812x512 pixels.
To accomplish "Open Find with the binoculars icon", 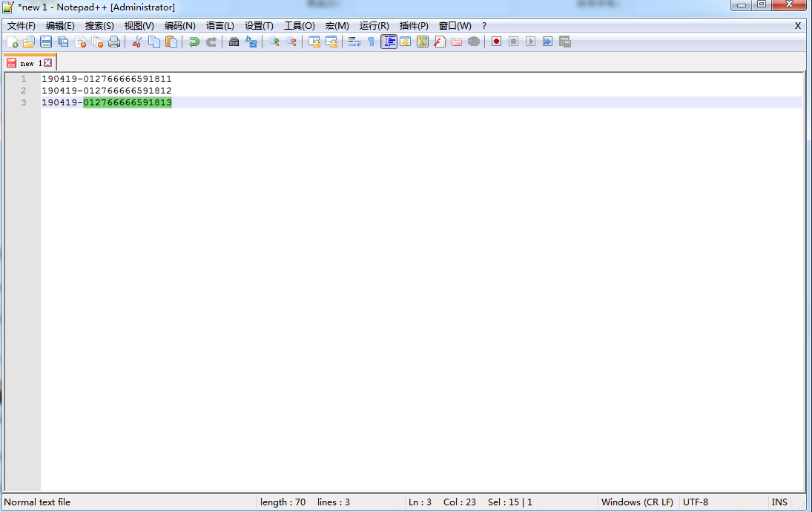I will tap(234, 42).
